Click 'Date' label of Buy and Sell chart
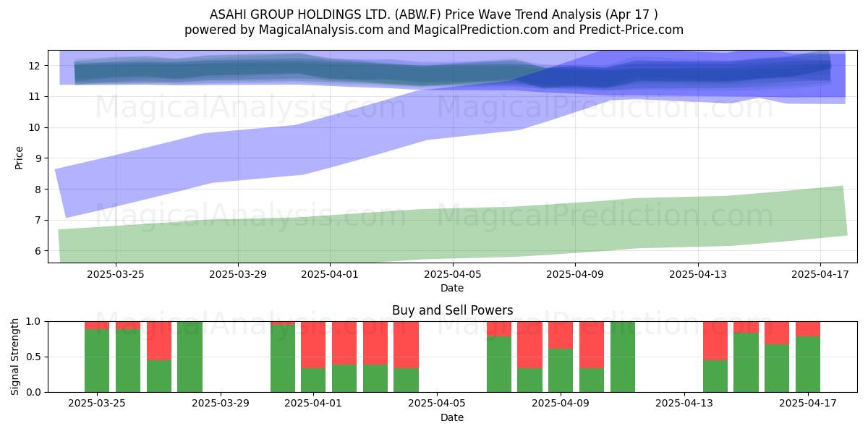 (452, 417)
